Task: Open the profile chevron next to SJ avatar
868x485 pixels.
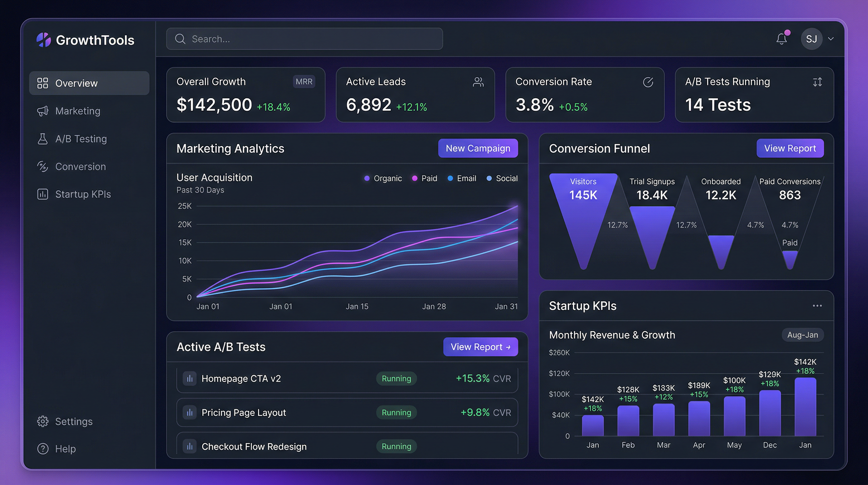Action: 830,39
